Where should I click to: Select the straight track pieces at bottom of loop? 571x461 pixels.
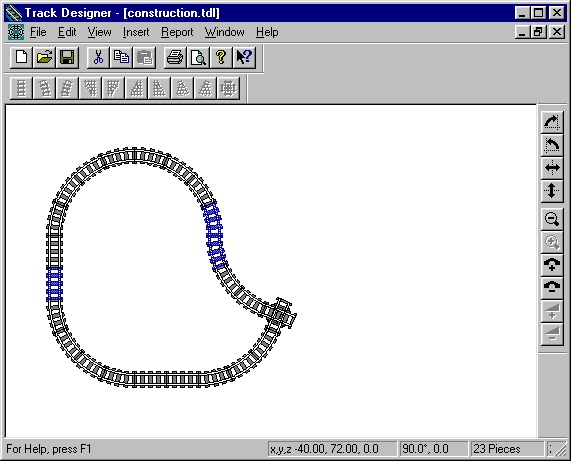click(x=166, y=379)
